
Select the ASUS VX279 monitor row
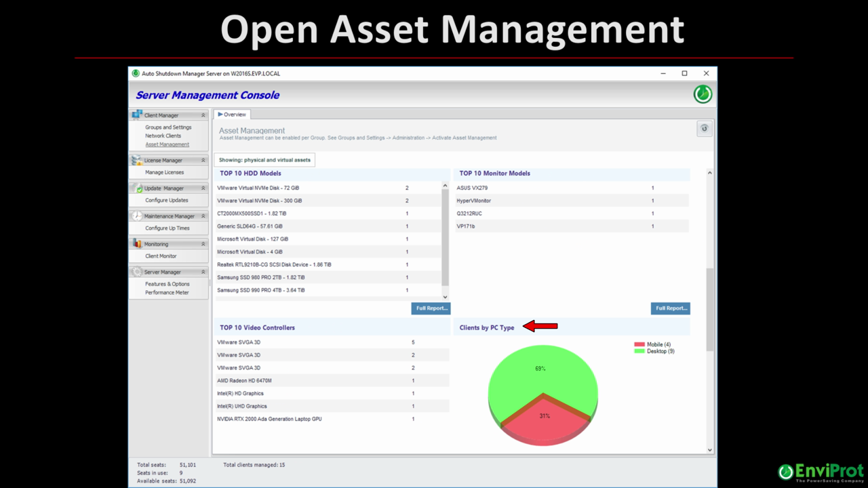[x=572, y=188]
